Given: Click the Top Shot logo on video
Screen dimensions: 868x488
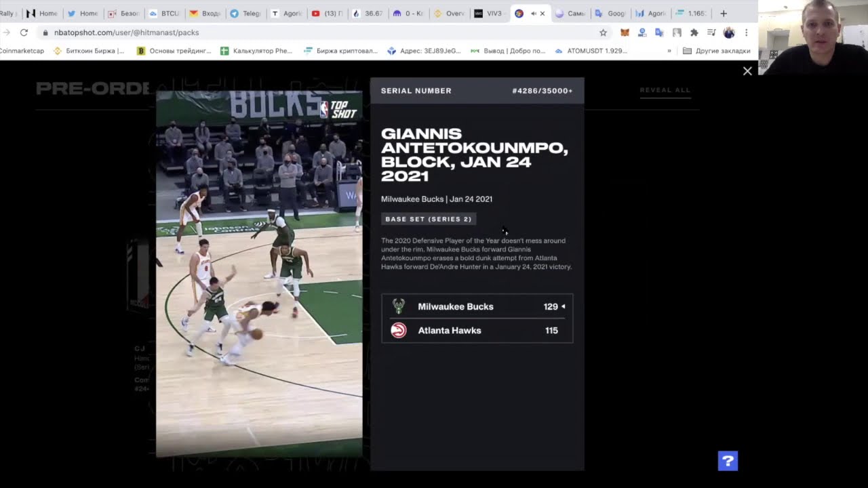Looking at the screenshot, I should click(338, 110).
